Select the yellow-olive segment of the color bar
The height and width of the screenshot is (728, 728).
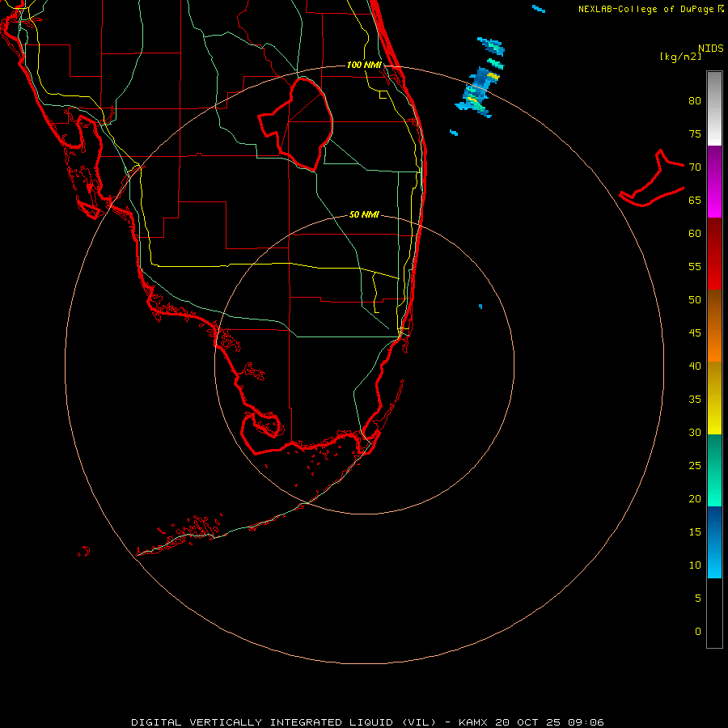coord(714,398)
